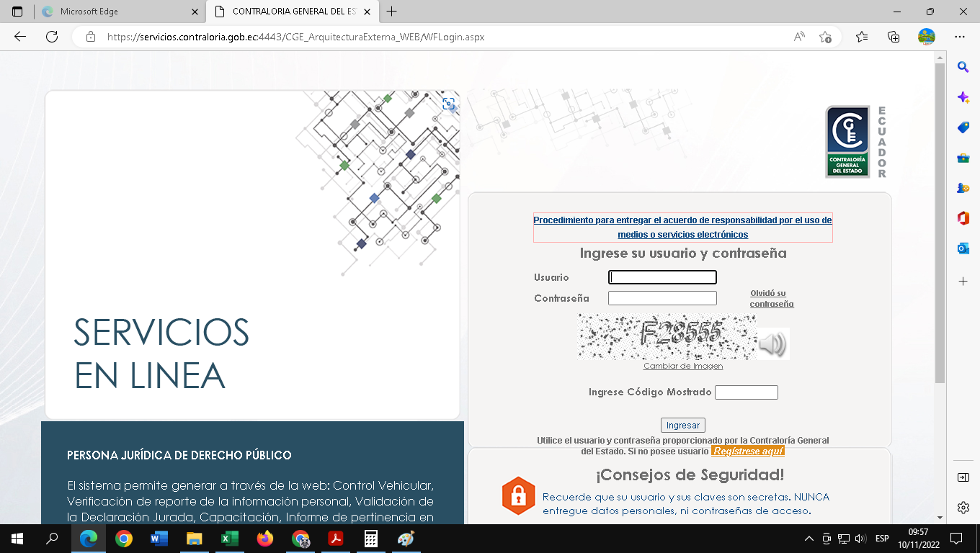The width and height of the screenshot is (980, 553).
Task: Follow the 'Olvidó su contraseña' link
Action: pyautogui.click(x=771, y=299)
